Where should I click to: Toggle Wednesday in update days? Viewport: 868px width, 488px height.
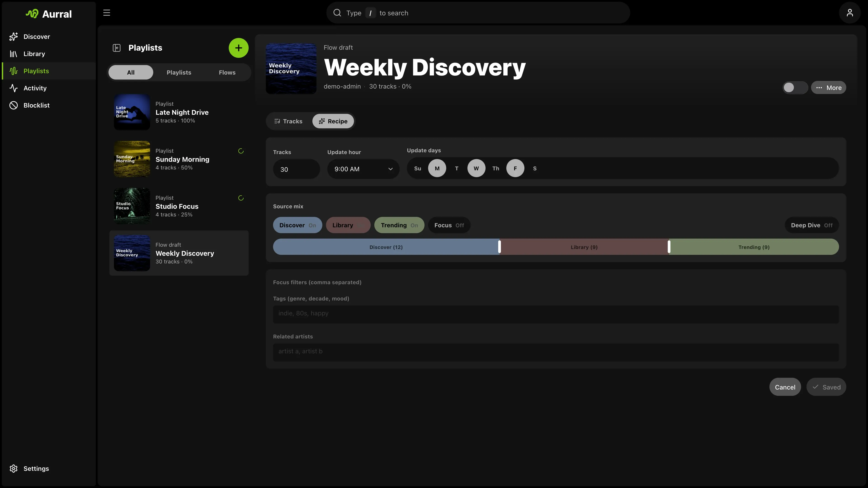tap(476, 168)
